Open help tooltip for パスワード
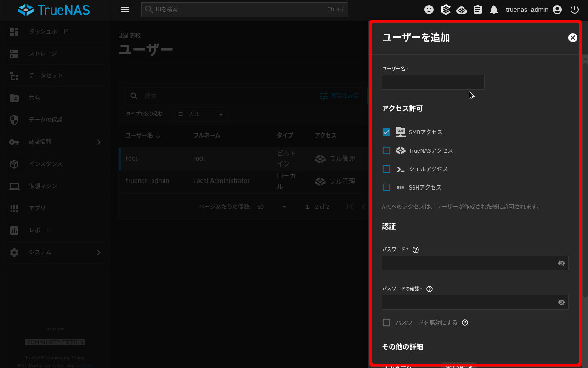This screenshot has height=368, width=588. [x=416, y=250]
